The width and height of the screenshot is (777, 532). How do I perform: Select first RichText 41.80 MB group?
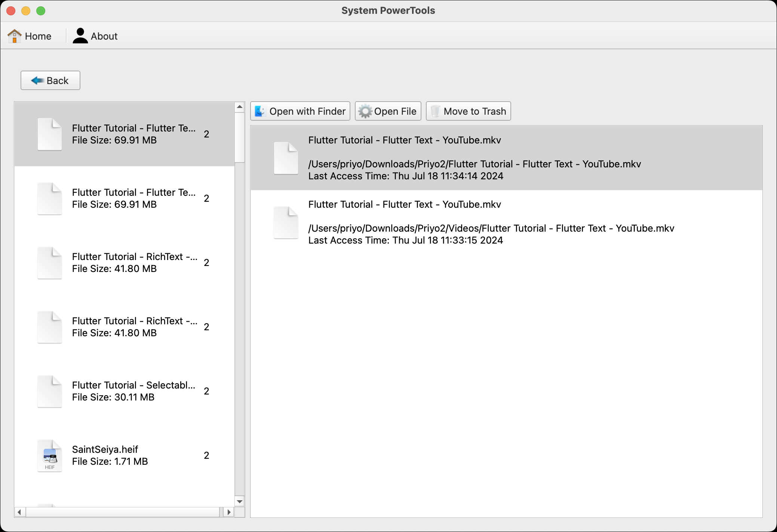[125, 263]
